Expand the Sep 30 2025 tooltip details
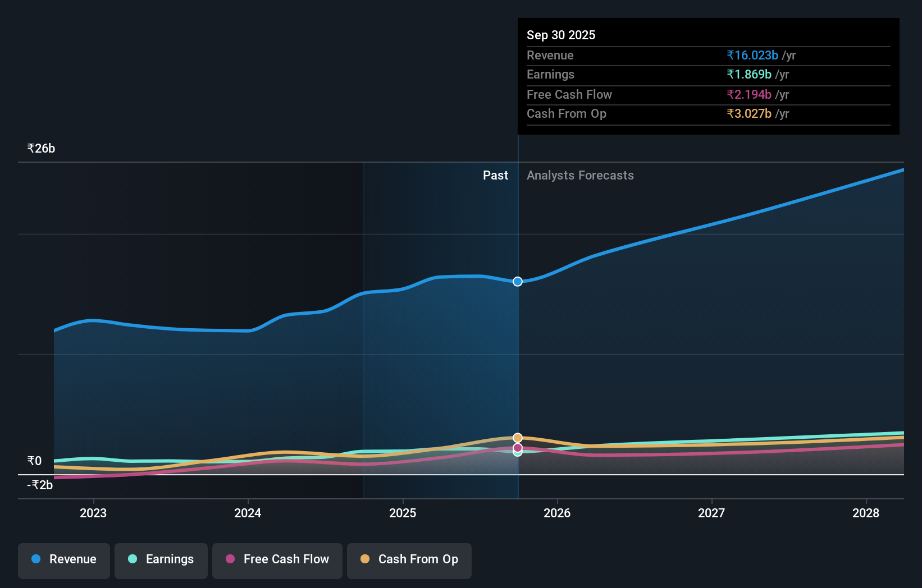The image size is (922, 588). pos(561,35)
